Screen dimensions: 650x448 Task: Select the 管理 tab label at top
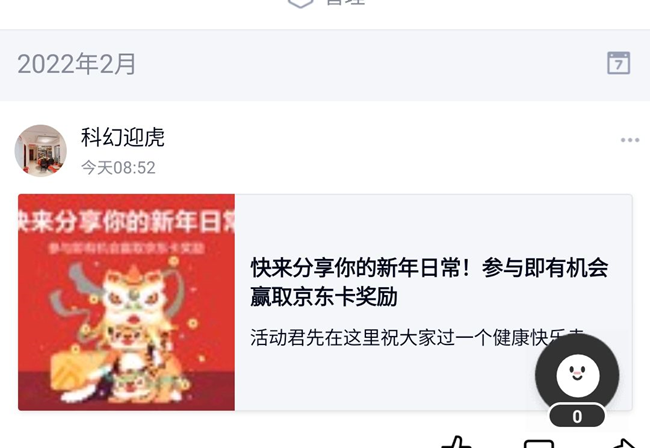point(345,2)
